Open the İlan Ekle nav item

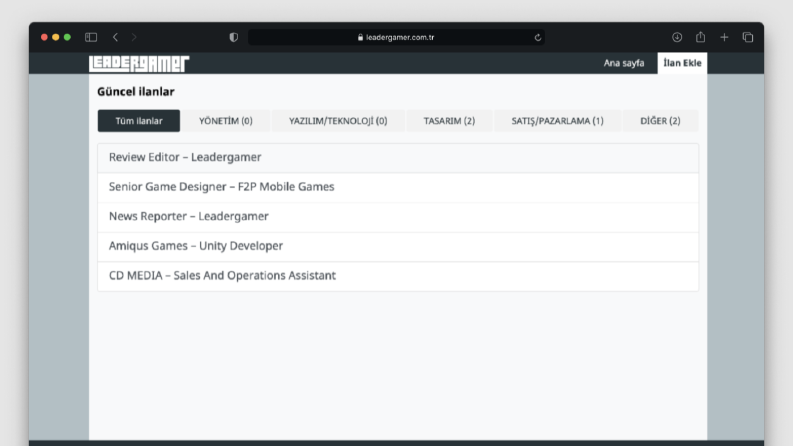pos(682,63)
